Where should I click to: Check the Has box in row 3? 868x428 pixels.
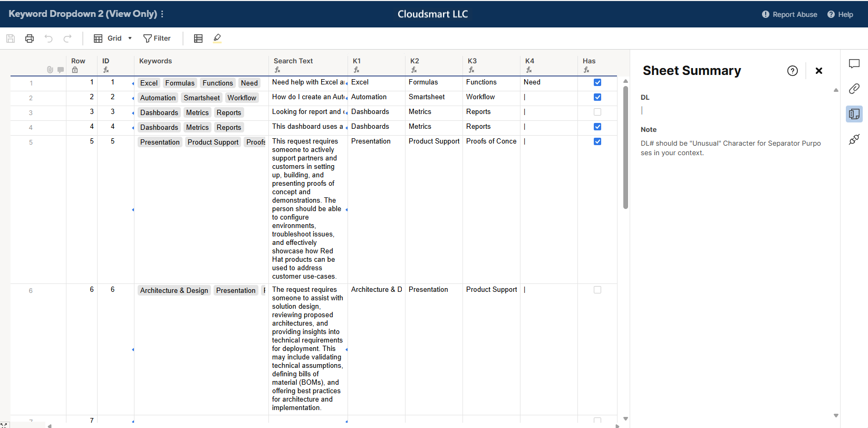[x=597, y=112]
